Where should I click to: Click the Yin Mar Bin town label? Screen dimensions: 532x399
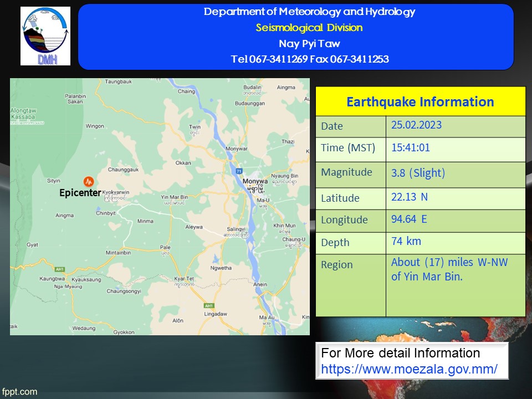click(x=175, y=197)
